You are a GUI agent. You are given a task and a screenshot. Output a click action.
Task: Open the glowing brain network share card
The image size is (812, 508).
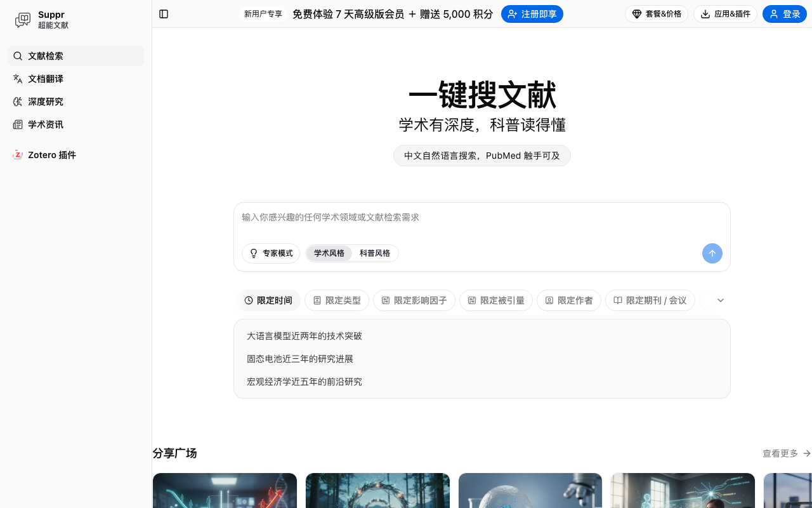683,490
